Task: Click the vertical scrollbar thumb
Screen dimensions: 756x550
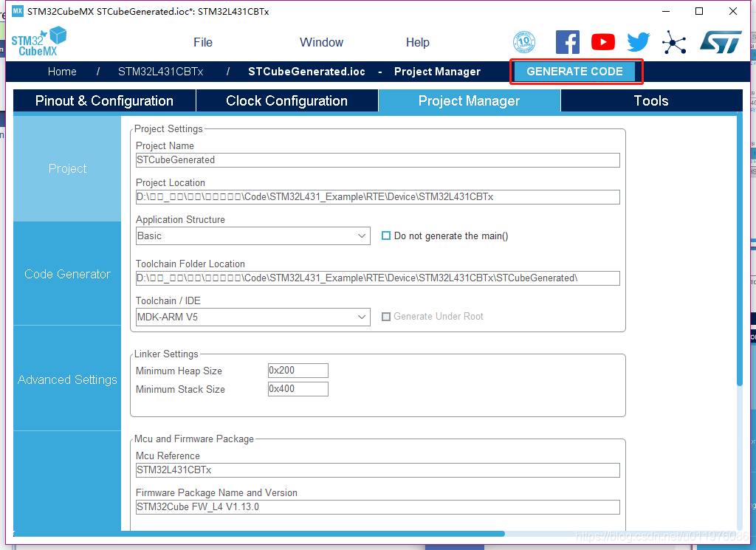Action: tap(740, 249)
